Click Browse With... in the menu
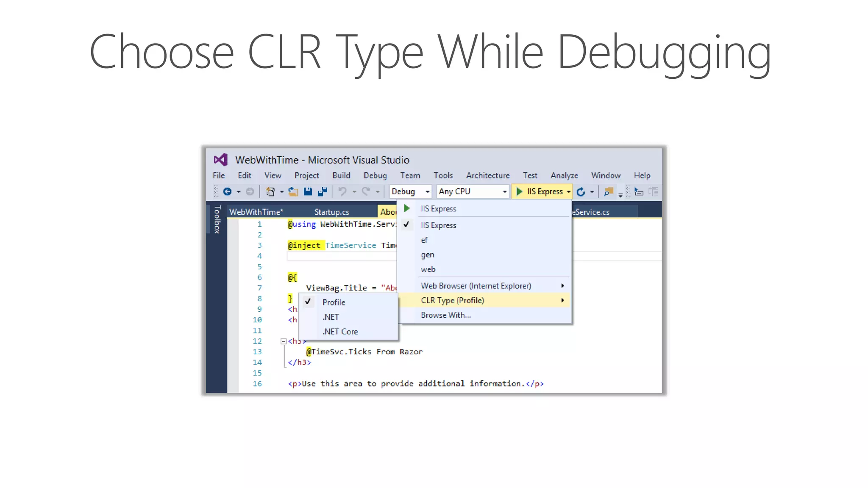868x488 pixels. (x=445, y=315)
